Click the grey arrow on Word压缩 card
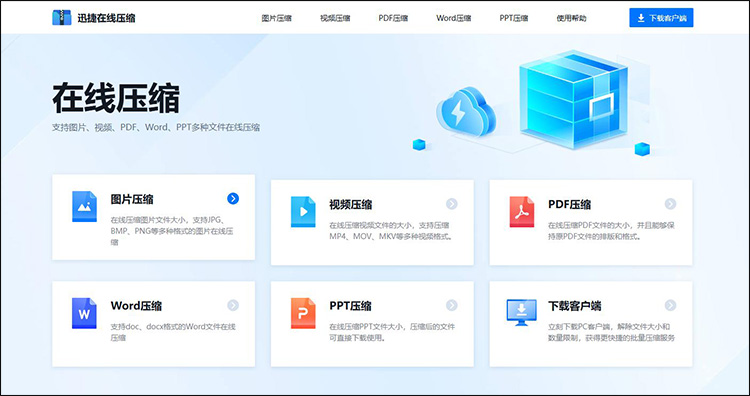This screenshot has height=396, width=750. click(233, 305)
